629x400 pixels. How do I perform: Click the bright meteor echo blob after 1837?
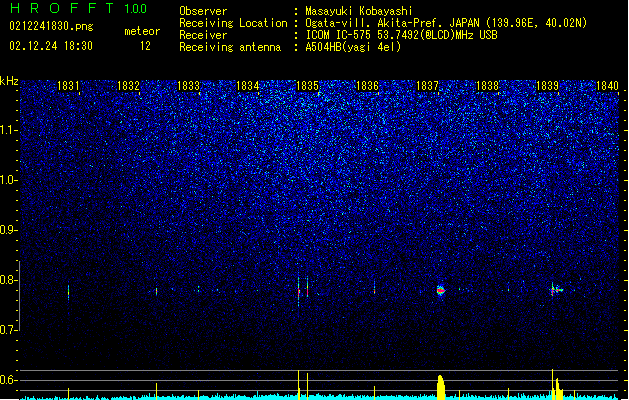coord(440,290)
